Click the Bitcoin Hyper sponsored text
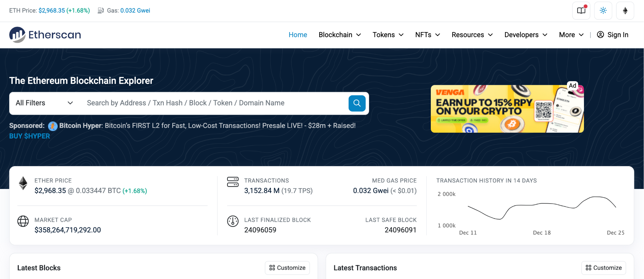Image resolution: width=644 pixels, height=279 pixels. [207, 126]
